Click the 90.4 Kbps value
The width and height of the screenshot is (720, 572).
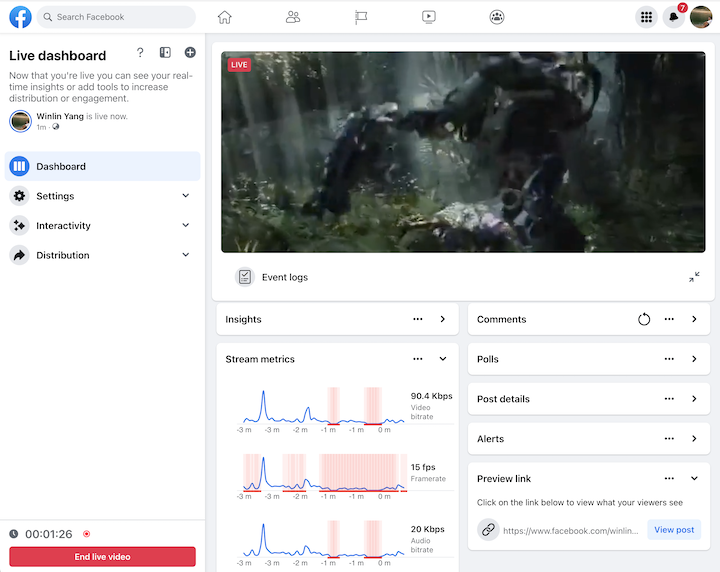(432, 396)
